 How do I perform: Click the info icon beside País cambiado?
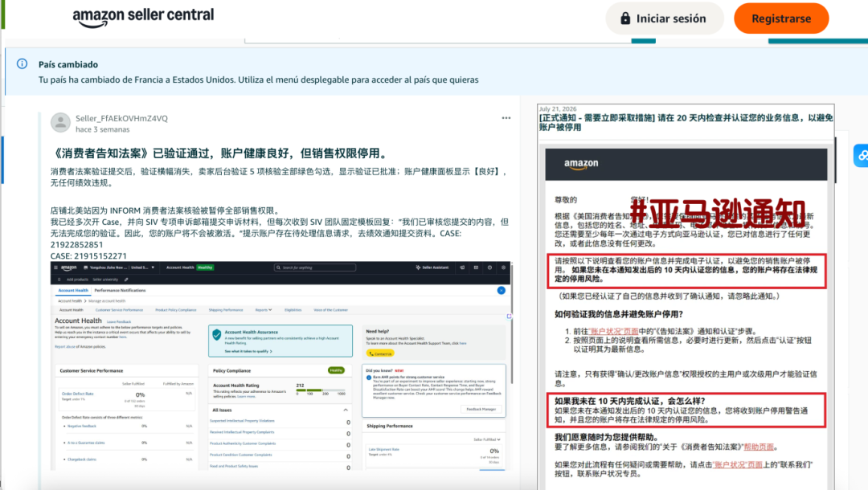[23, 63]
